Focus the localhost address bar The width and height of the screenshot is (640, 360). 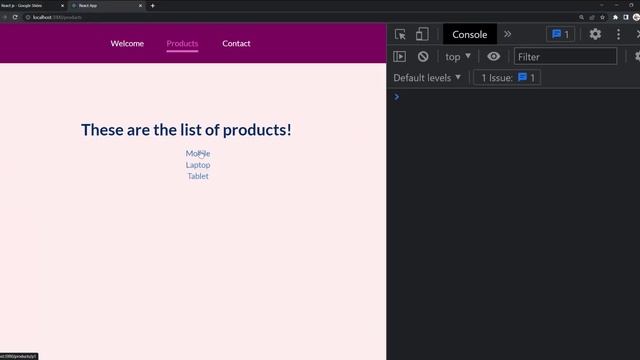click(300, 17)
